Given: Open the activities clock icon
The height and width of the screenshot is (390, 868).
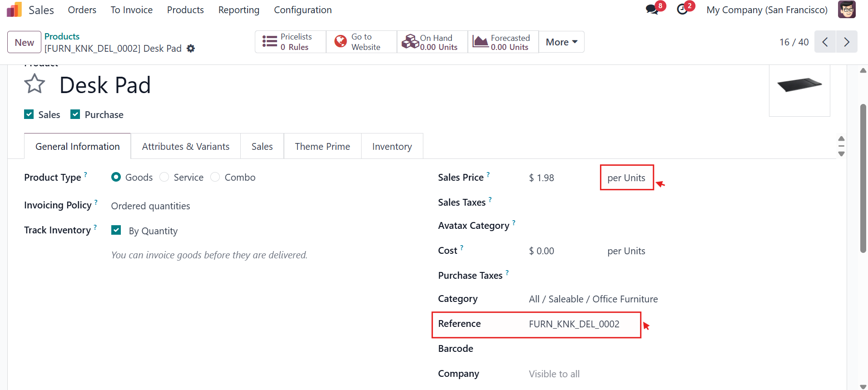Looking at the screenshot, I should pyautogui.click(x=682, y=10).
